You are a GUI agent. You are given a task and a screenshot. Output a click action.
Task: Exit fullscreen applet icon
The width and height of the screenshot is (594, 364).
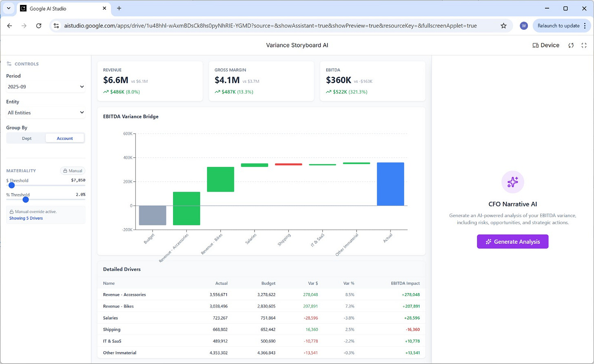tap(584, 45)
